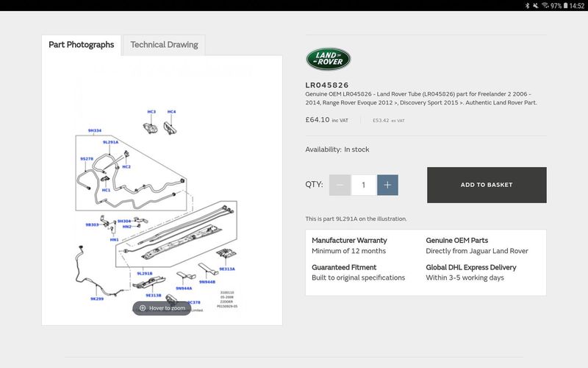The height and width of the screenshot is (368, 588).
Task: Click the 9N944A label in the diagram
Action: click(184, 289)
